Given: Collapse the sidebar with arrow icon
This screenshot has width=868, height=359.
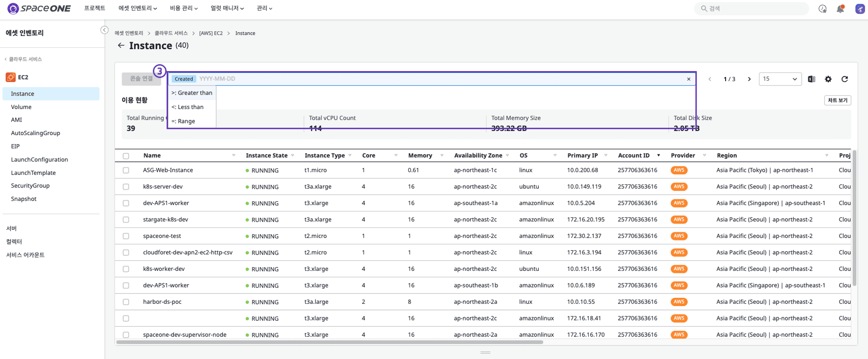Looking at the screenshot, I should tap(104, 30).
